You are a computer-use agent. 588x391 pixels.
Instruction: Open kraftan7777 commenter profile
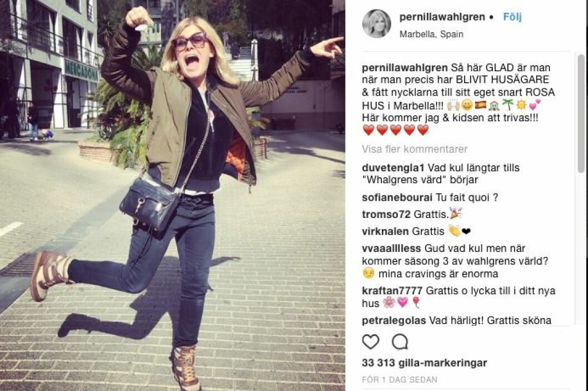pos(392,291)
